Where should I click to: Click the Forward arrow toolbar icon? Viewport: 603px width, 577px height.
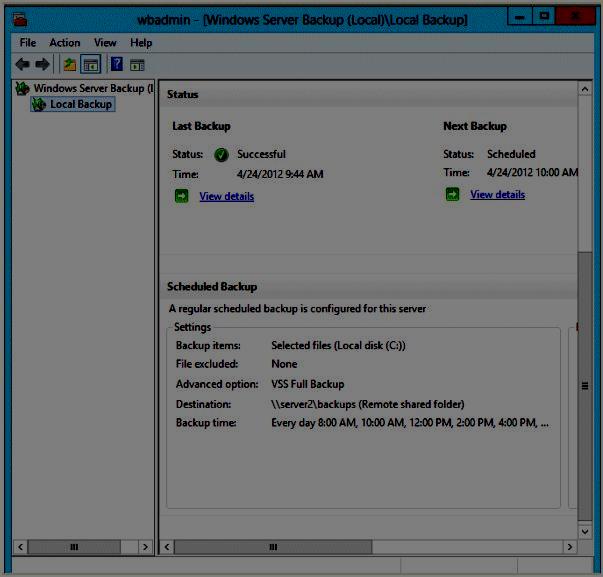[42, 64]
